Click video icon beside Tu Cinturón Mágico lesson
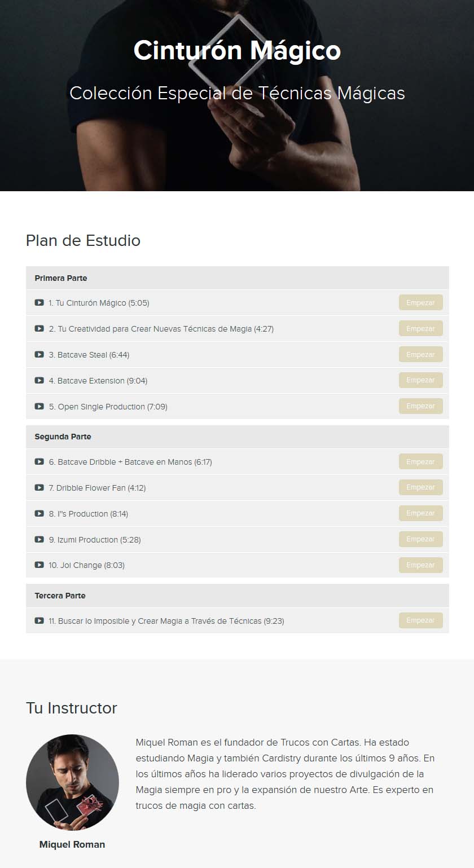Image resolution: width=474 pixels, height=868 pixels. coord(39,303)
